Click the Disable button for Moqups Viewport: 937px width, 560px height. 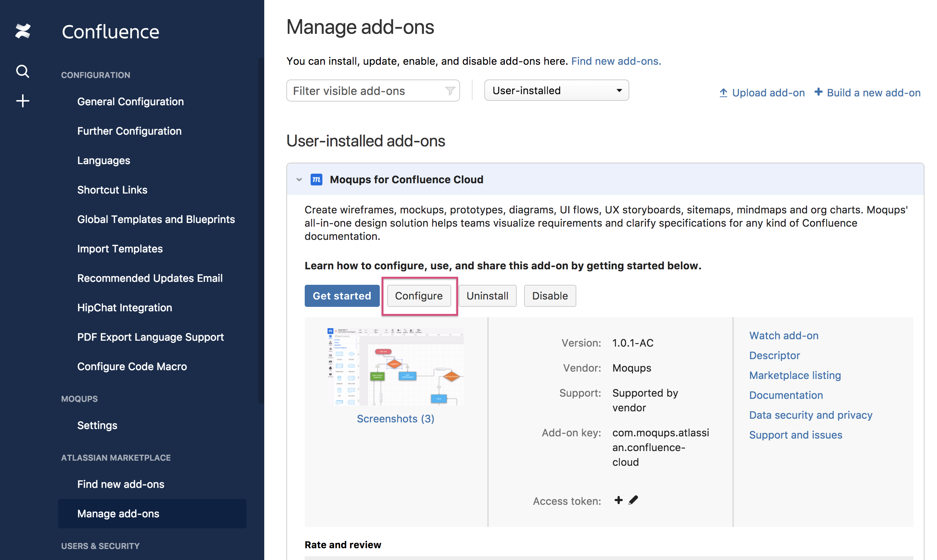(x=549, y=295)
